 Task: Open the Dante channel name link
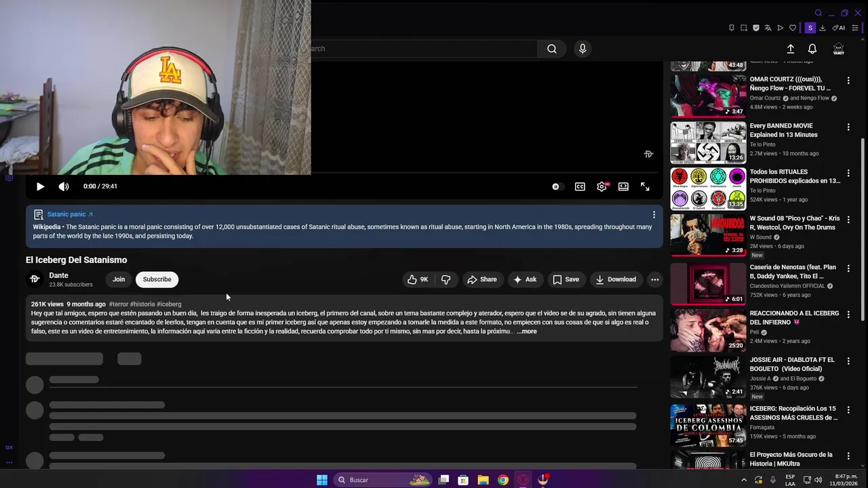[x=59, y=275]
